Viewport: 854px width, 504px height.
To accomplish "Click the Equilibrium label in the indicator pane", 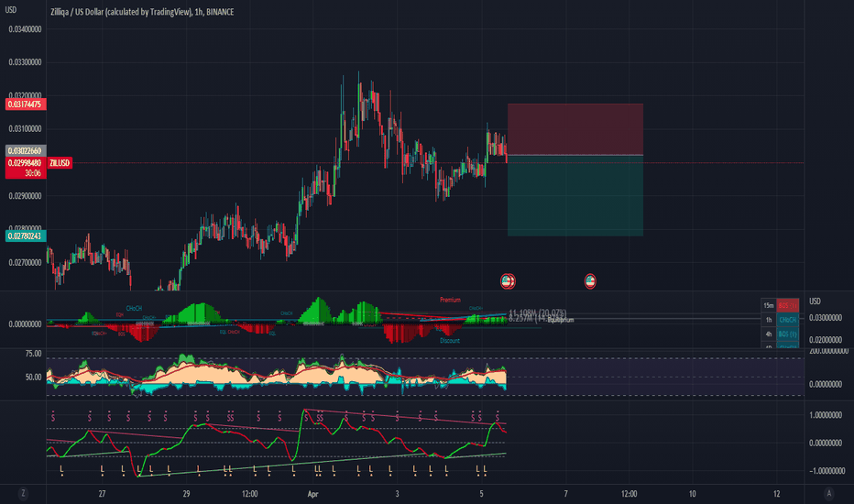I will click(x=561, y=321).
